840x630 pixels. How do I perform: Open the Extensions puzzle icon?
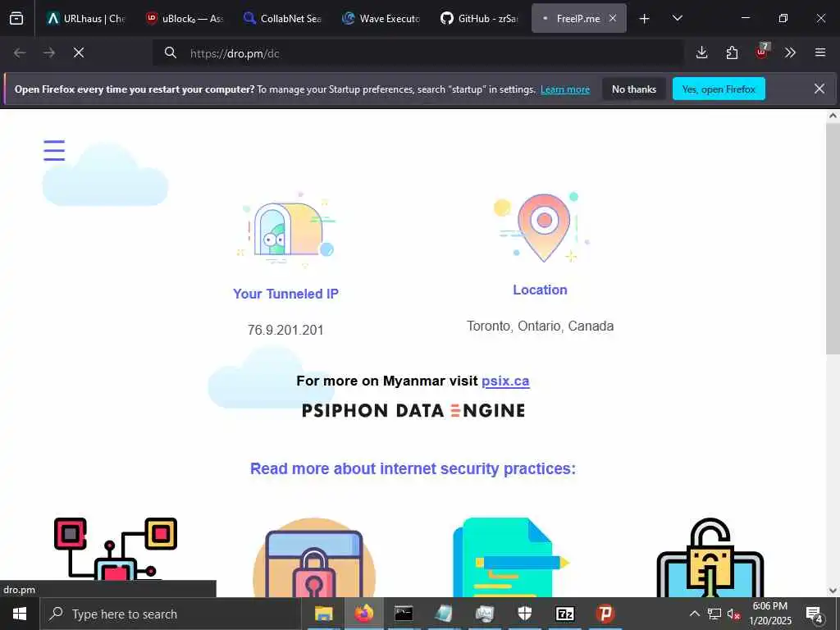click(732, 52)
